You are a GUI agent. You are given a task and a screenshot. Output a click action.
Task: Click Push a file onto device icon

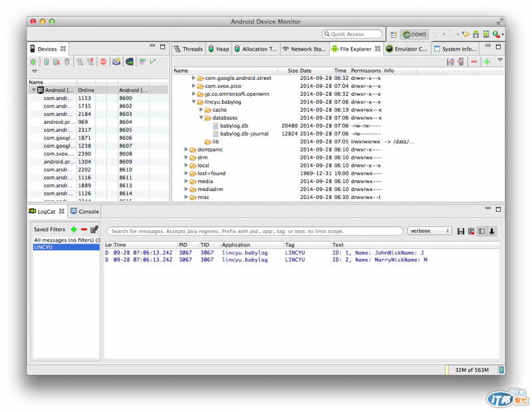click(x=461, y=62)
